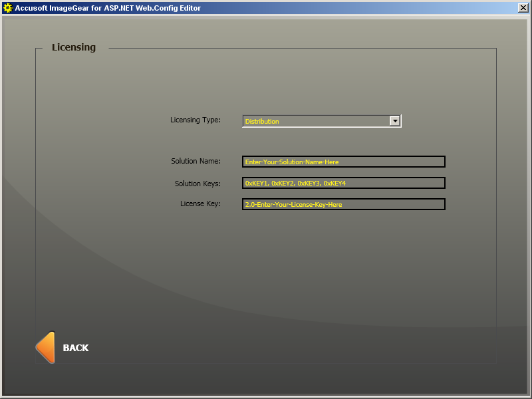This screenshot has height=399, width=532.
Task: Click 0xKEY2 in the Solution Keys field
Action: tap(283, 183)
